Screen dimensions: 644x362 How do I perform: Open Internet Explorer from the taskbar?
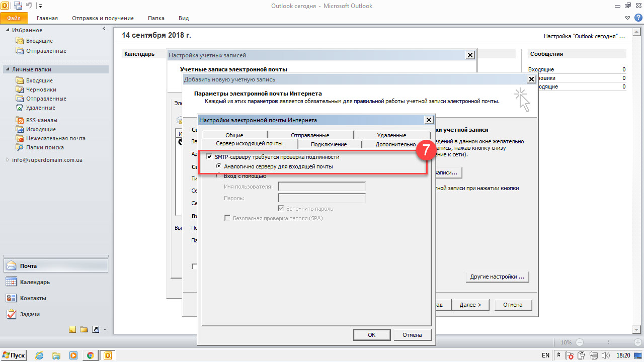point(39,355)
